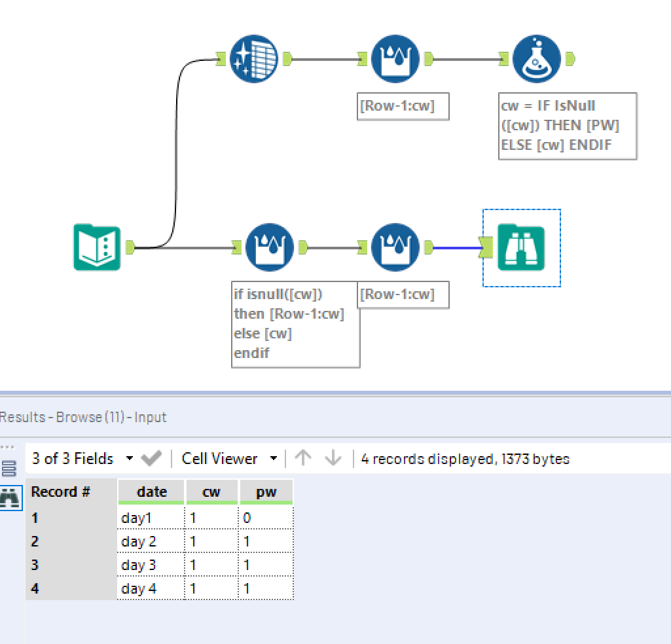Expand the caret next to Cell Viewer

coord(273,458)
